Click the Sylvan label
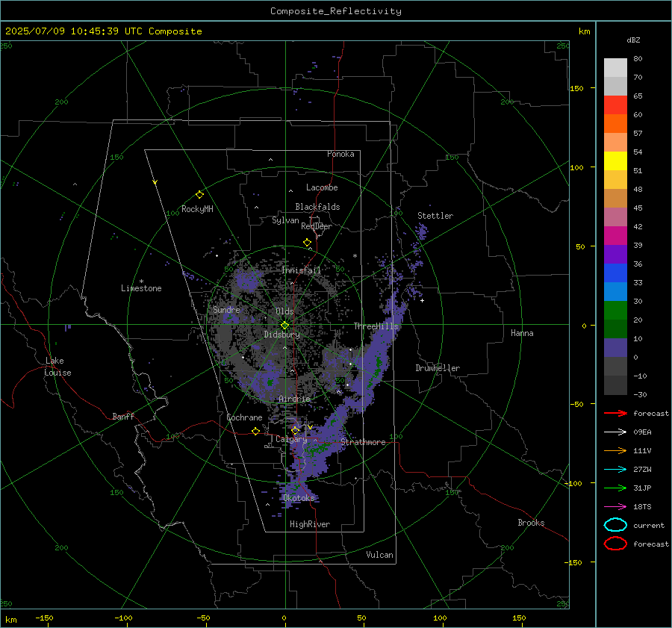The image size is (672, 628). click(x=285, y=220)
